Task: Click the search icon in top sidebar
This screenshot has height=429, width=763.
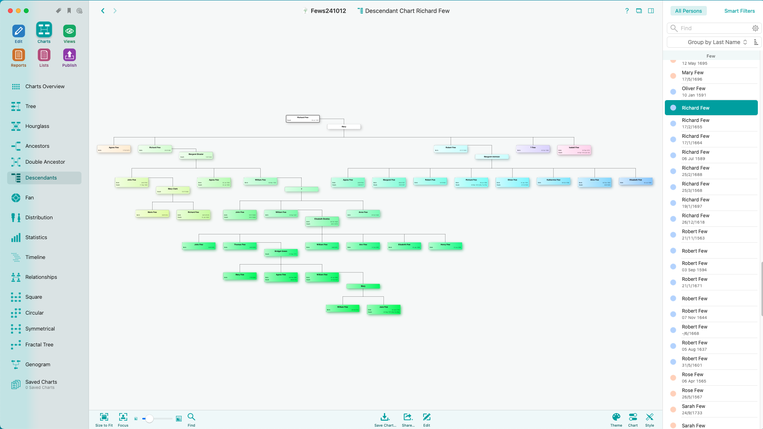Action: click(80, 11)
